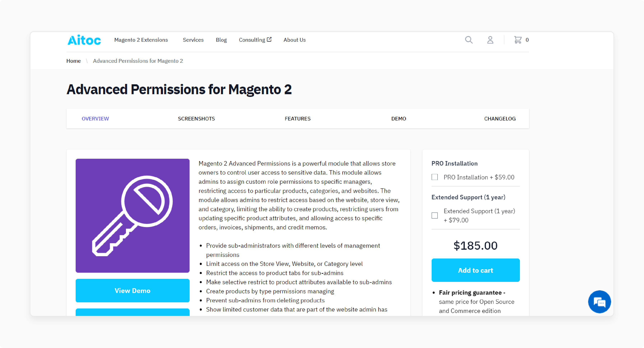Click the bullet 'Restrict the access to product tabs'
This screenshot has width=644, height=348.
[x=275, y=273]
